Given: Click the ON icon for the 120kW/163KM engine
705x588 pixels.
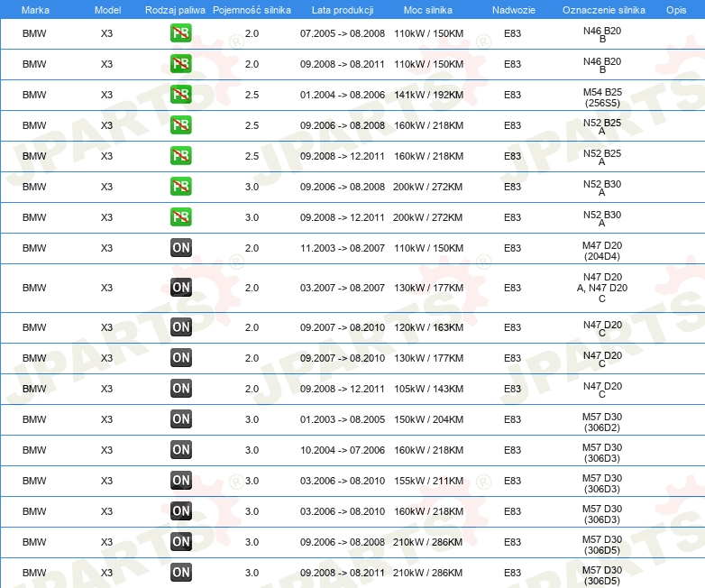Looking at the screenshot, I should [x=181, y=327].
